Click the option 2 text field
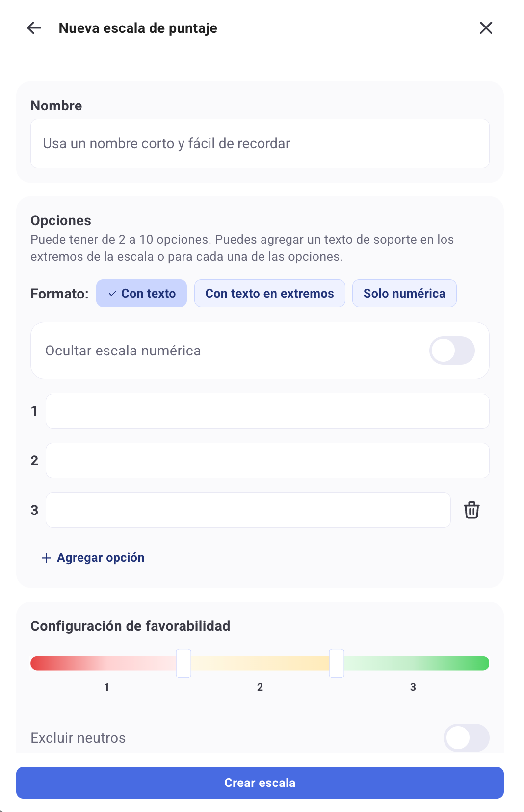The width and height of the screenshot is (524, 812). 267,461
